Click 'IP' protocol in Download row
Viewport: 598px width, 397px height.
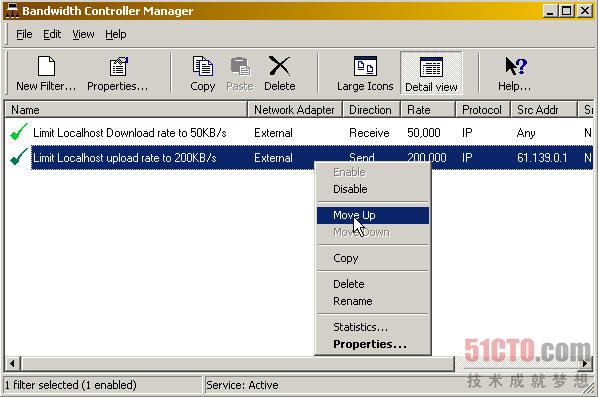[467, 133]
